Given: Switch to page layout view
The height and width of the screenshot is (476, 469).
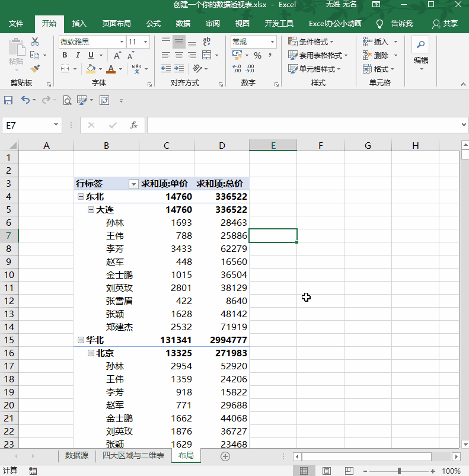Looking at the screenshot, I should coord(326,471).
